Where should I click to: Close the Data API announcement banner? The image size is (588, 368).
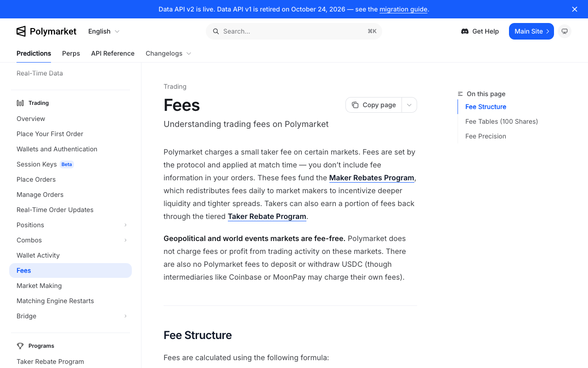pyautogui.click(x=575, y=9)
